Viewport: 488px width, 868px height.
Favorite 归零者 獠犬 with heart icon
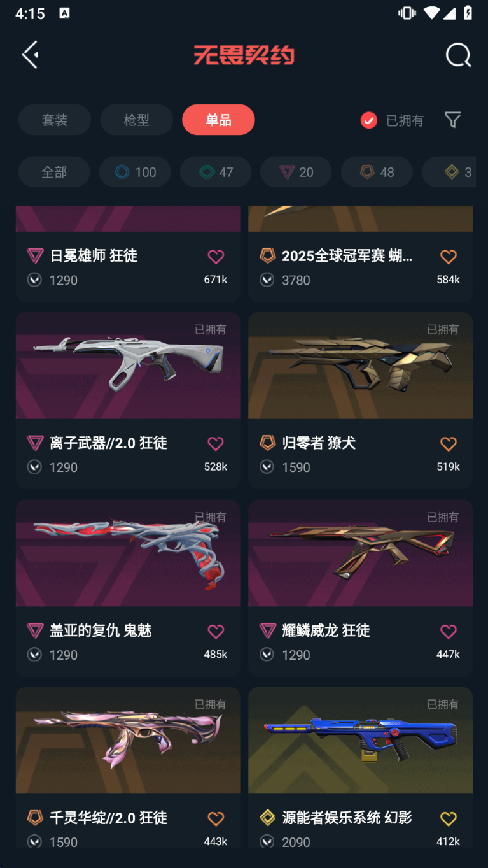pyautogui.click(x=449, y=444)
